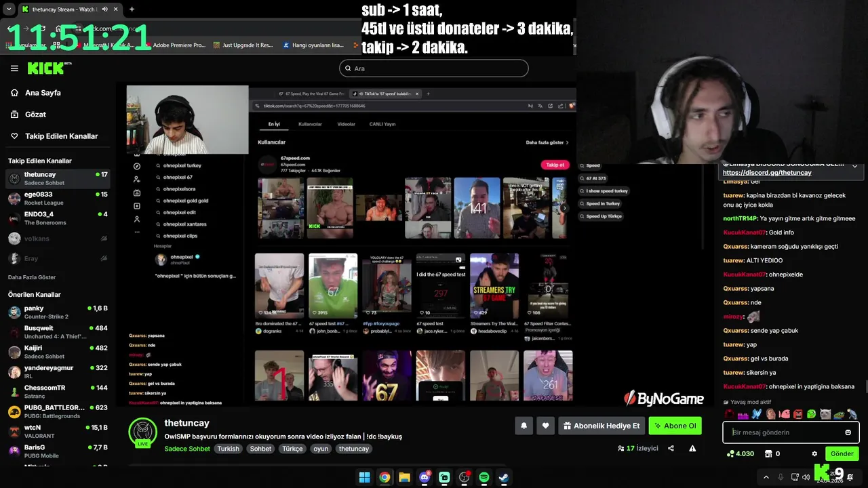Open the discord.gg/thetuncay link

[x=767, y=173]
